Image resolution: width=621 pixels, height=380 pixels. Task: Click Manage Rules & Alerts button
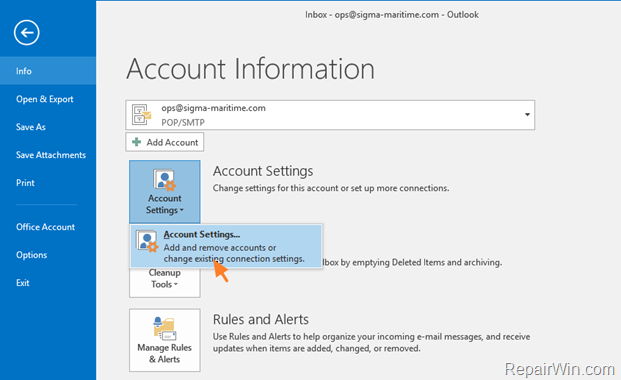pyautogui.click(x=165, y=340)
